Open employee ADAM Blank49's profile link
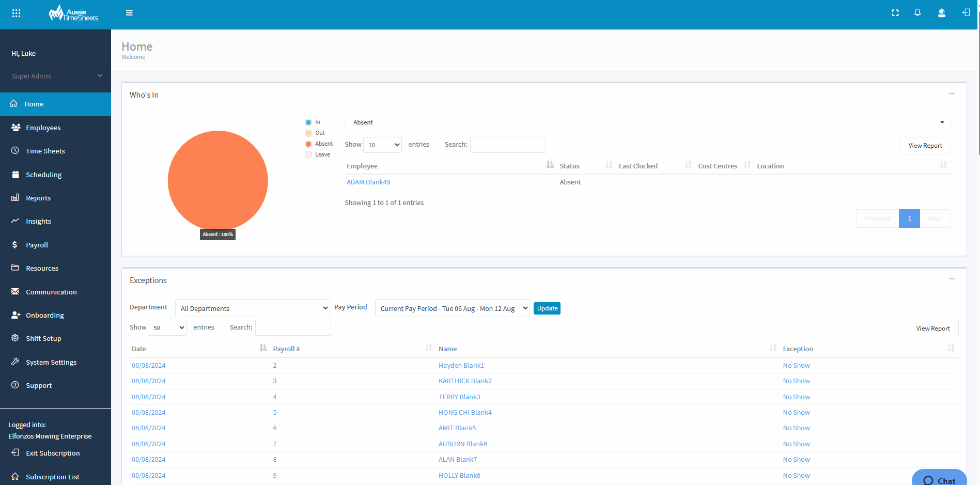Viewport: 980px width, 485px height. click(x=368, y=182)
